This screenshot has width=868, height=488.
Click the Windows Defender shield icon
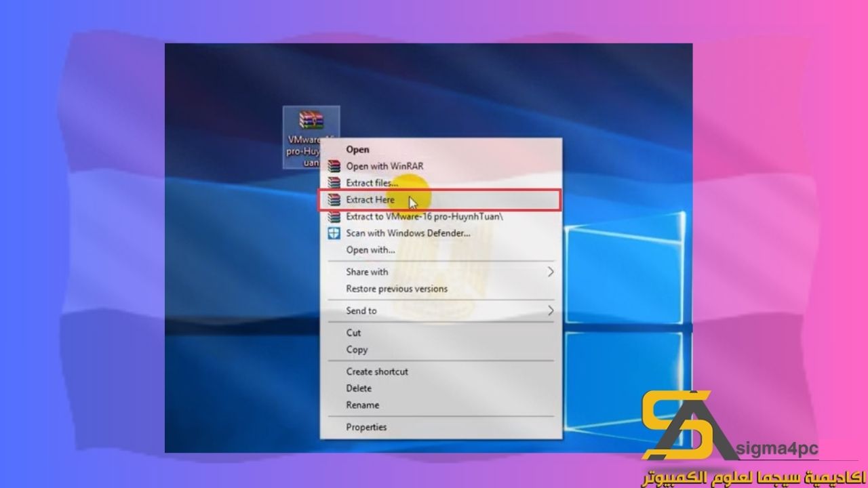pyautogui.click(x=334, y=233)
